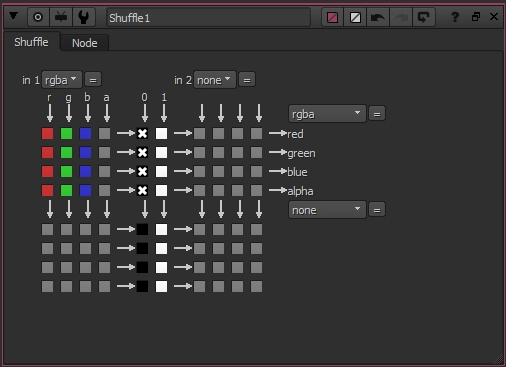This screenshot has width=506, height=367.
Task: Float the panel with the overlapping-windows icon
Action: click(x=476, y=16)
